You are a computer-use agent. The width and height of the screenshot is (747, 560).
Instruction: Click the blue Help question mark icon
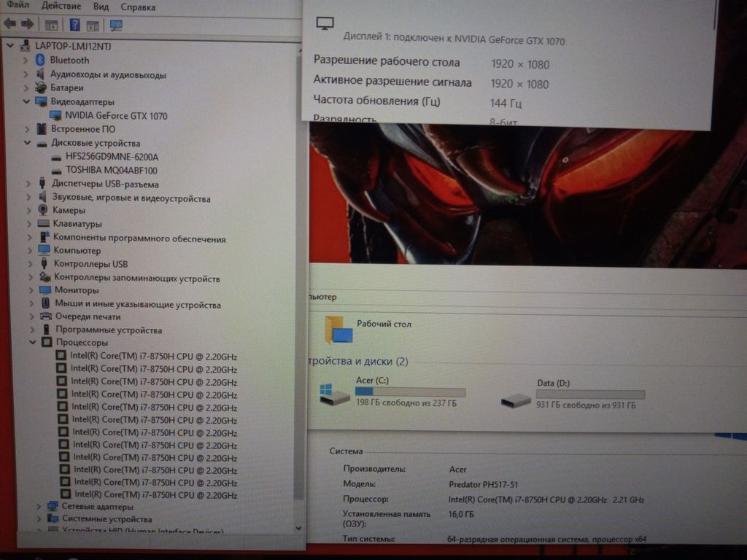74,25
